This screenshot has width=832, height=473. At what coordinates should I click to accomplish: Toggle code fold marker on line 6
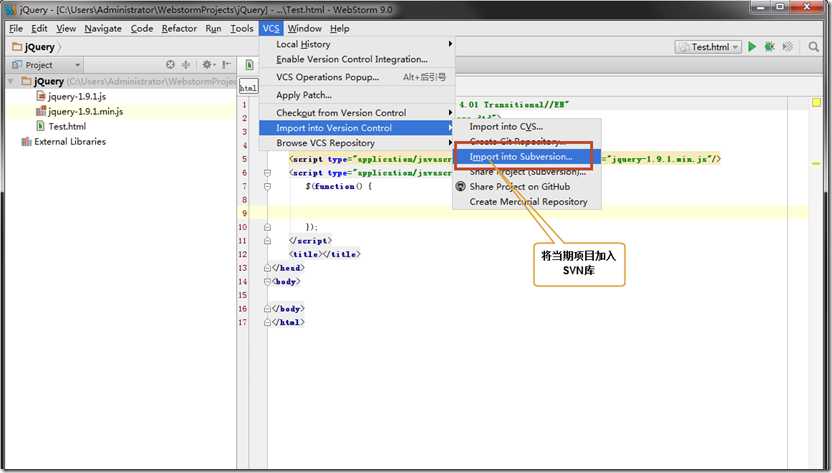[x=267, y=173]
